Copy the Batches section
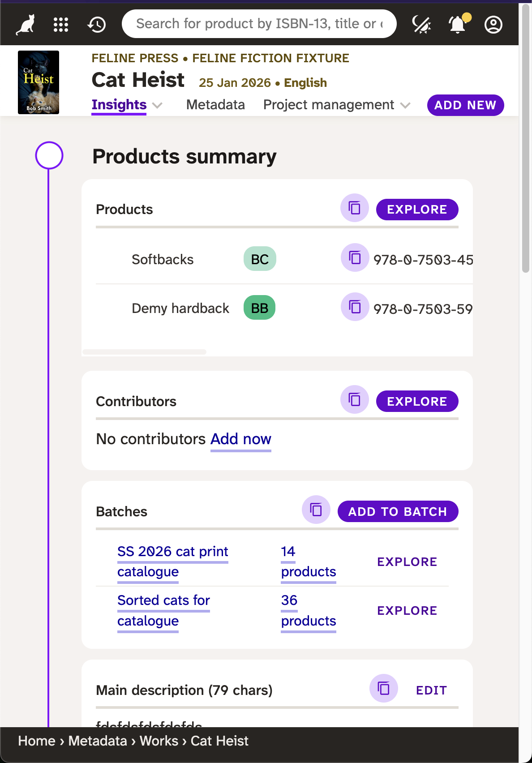 point(316,510)
